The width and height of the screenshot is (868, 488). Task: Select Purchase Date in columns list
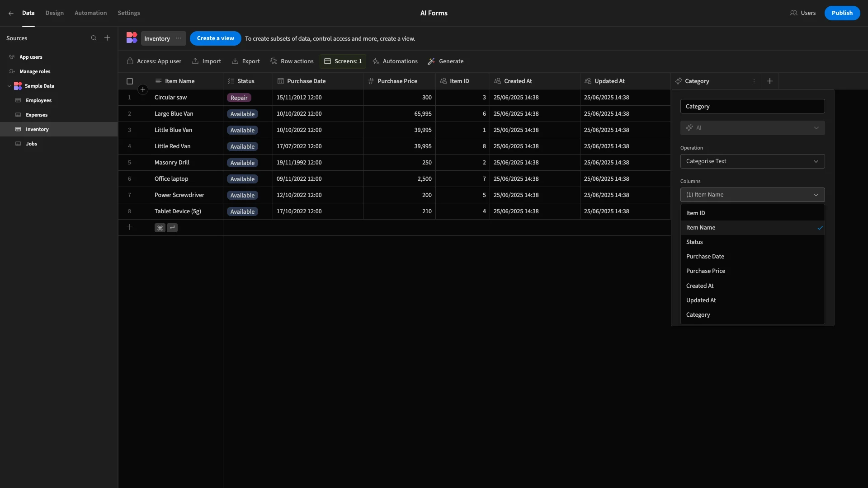pyautogui.click(x=752, y=257)
